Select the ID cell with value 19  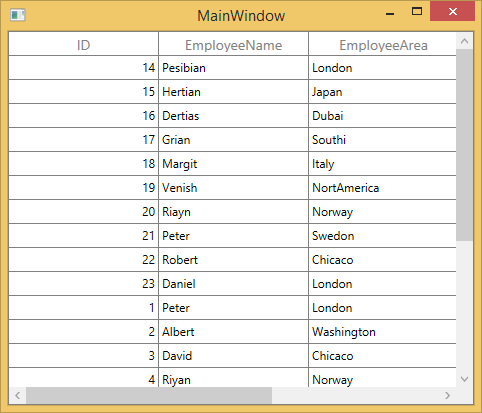click(84, 188)
